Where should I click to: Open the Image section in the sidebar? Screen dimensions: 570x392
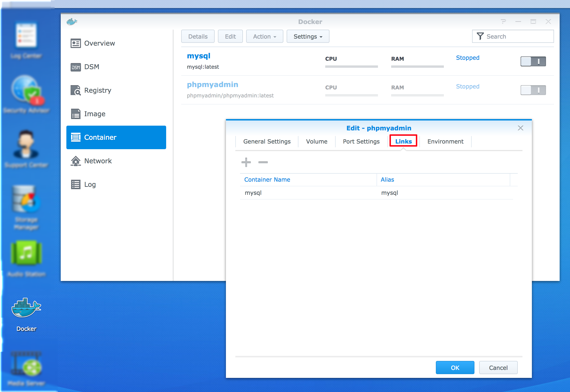(116, 114)
